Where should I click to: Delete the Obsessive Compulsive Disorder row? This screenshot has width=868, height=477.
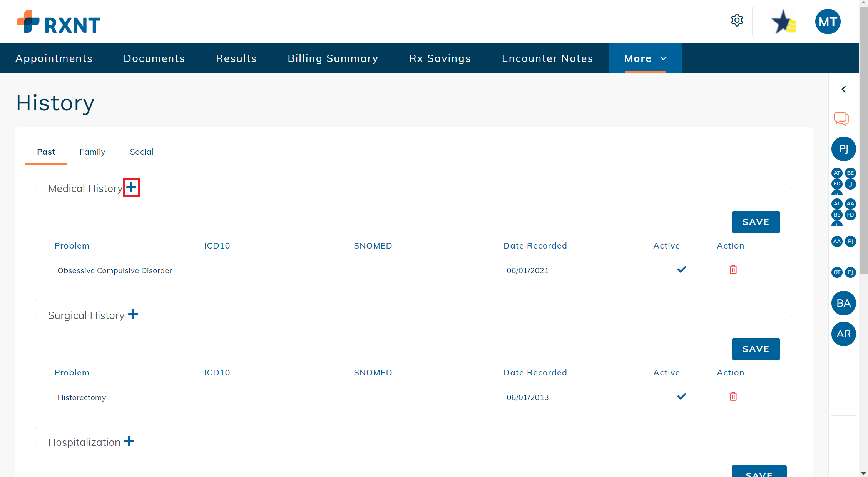click(x=733, y=270)
